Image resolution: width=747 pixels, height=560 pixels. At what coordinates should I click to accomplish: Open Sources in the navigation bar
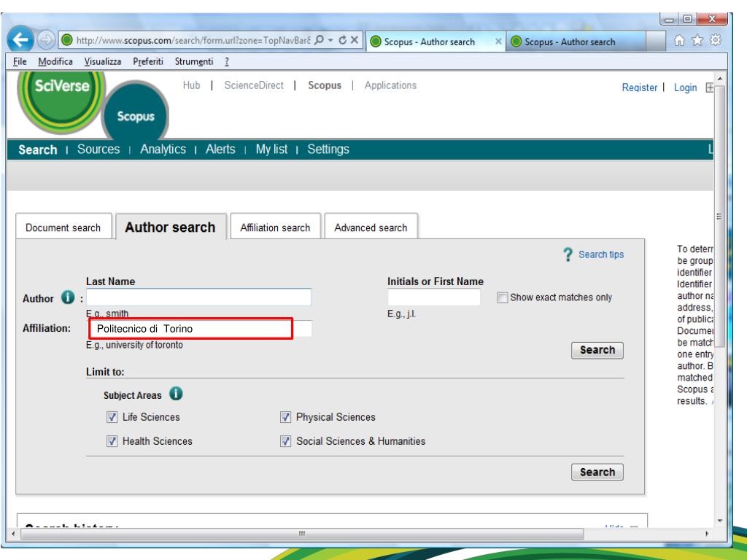98,149
